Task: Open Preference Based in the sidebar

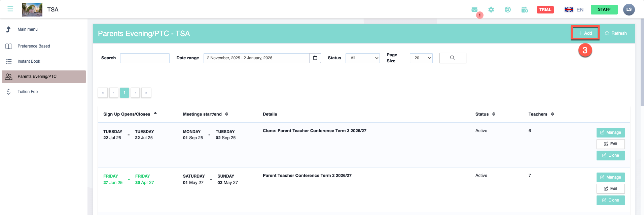Action: 34,46
